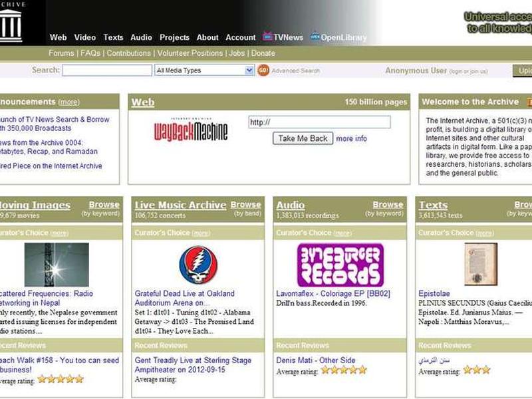Open News from the Archive 0004 link
This screenshot has height=399, width=532.
(x=49, y=147)
